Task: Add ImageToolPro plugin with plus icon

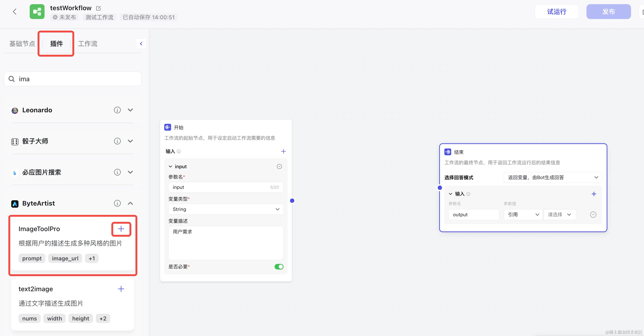Action: (121, 229)
